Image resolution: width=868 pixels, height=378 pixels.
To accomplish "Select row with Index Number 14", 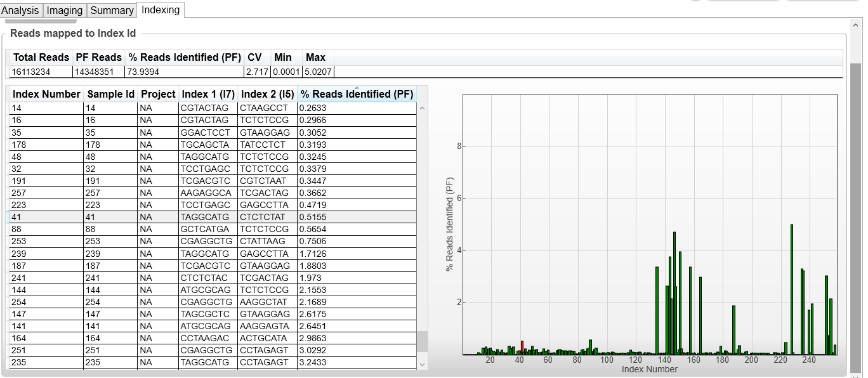I will coord(213,108).
